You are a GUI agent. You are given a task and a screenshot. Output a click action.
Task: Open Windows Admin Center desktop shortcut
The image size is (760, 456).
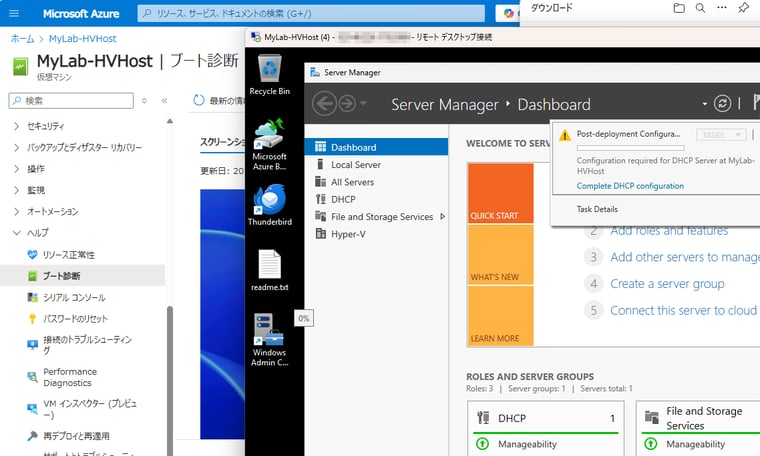tap(269, 339)
